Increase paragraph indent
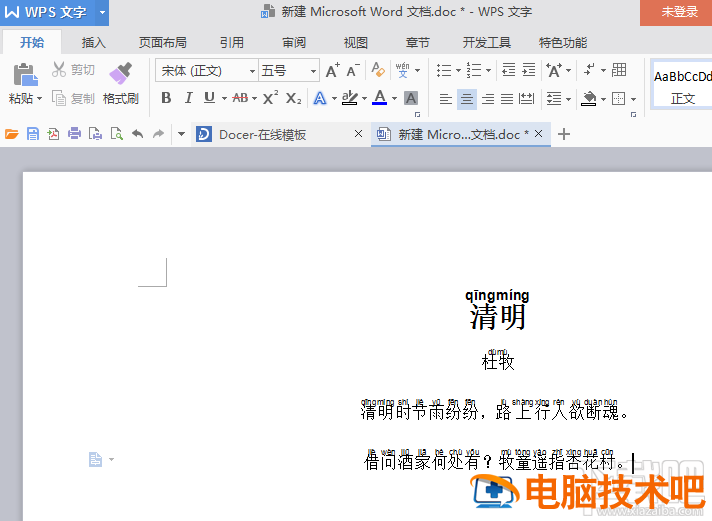 (529, 70)
